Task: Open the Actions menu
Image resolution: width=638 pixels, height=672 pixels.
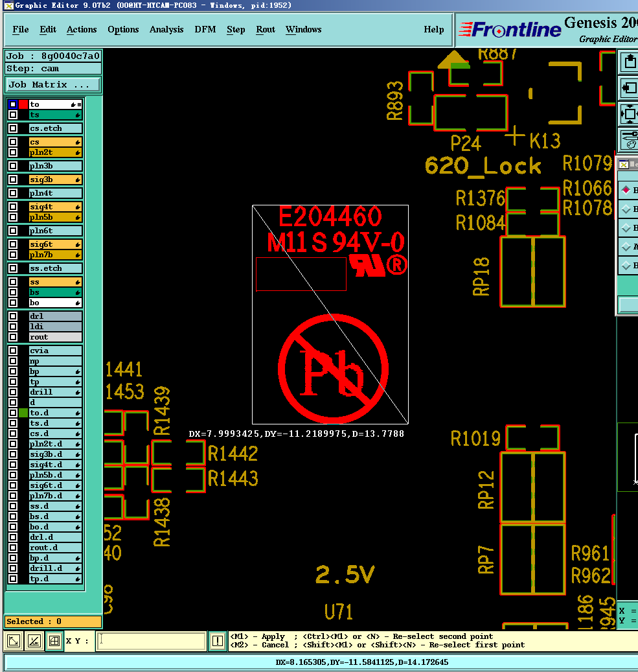Action: pos(82,30)
